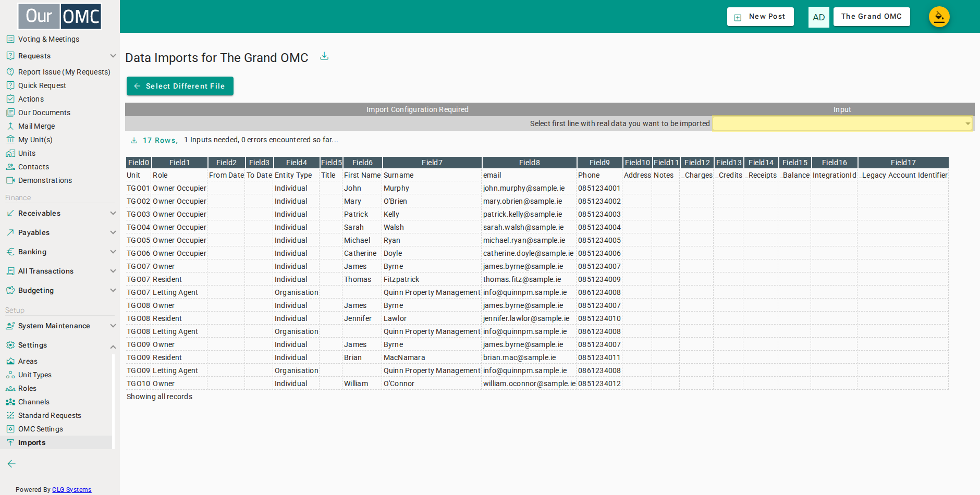This screenshot has width=980, height=495.
Task: Expand the Requests menu chevron
Action: [113, 56]
